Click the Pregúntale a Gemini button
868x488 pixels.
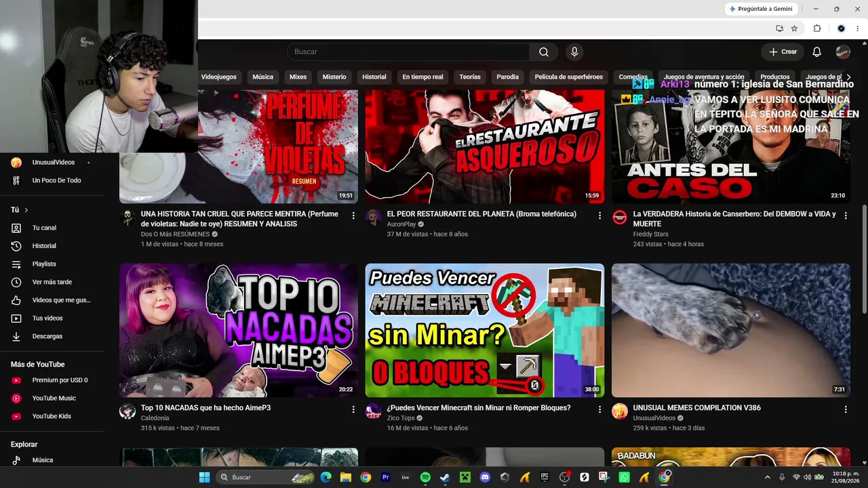tap(761, 9)
